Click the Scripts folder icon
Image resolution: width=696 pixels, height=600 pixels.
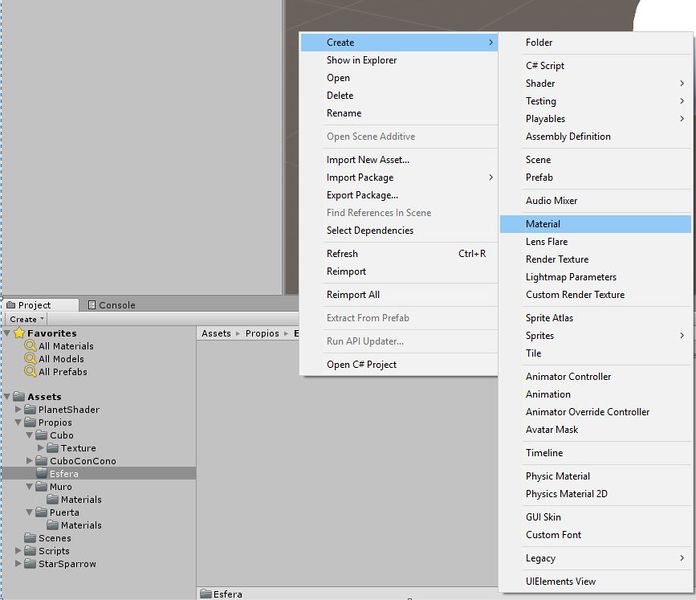(x=30, y=551)
